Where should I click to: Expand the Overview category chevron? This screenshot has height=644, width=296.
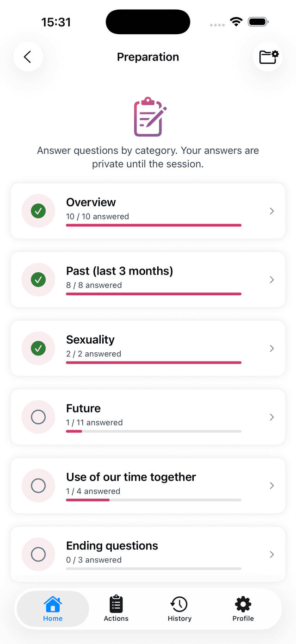pos(272,211)
